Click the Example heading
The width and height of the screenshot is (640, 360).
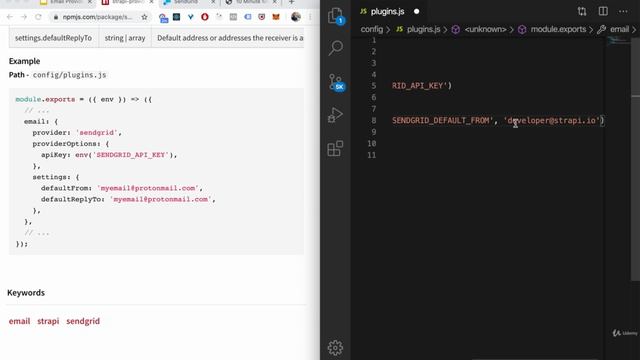tap(24, 61)
